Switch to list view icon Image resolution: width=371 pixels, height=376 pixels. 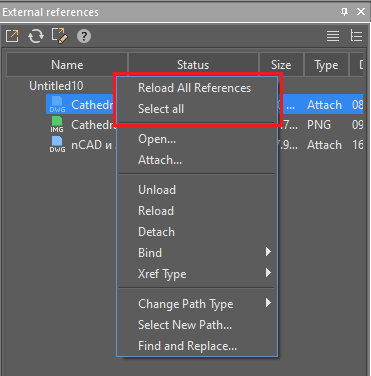(x=333, y=36)
